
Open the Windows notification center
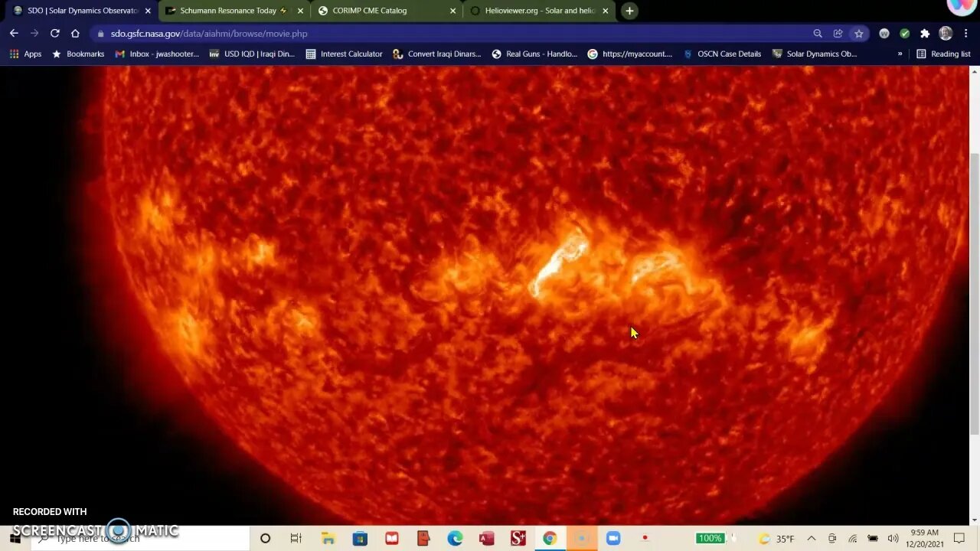tap(959, 538)
